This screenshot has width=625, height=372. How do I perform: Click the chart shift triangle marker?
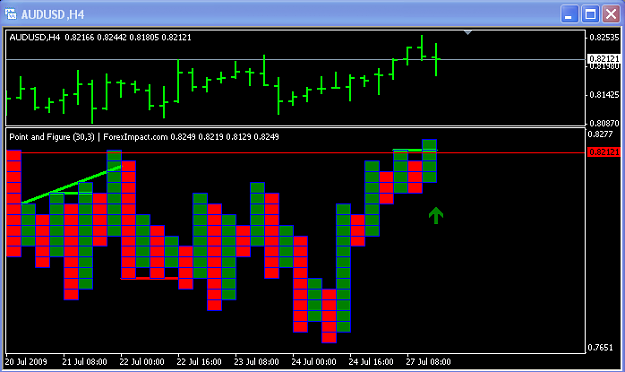[x=468, y=32]
